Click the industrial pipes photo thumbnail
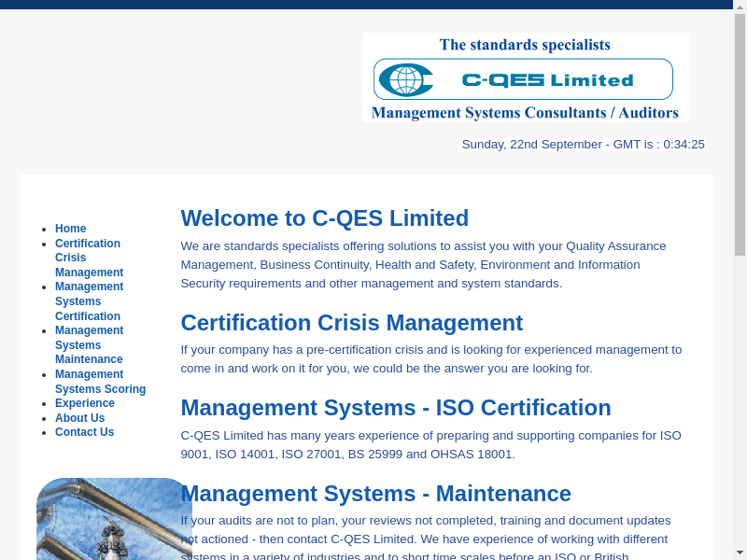This screenshot has width=747, height=560. [x=114, y=519]
